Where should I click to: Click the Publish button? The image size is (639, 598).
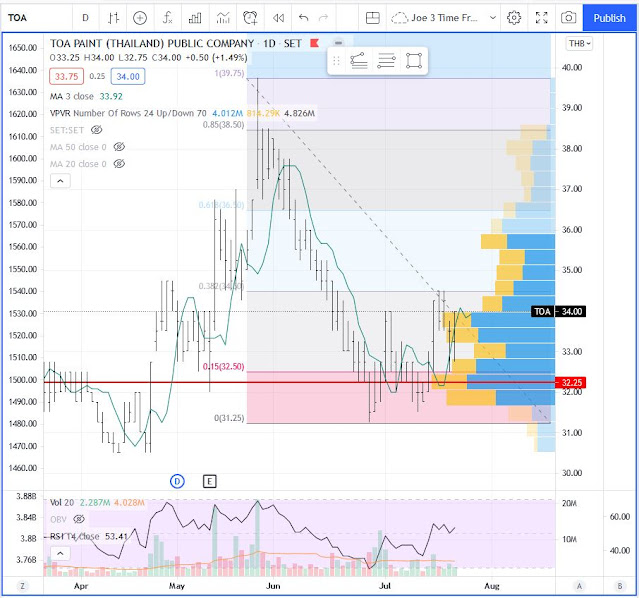(609, 18)
